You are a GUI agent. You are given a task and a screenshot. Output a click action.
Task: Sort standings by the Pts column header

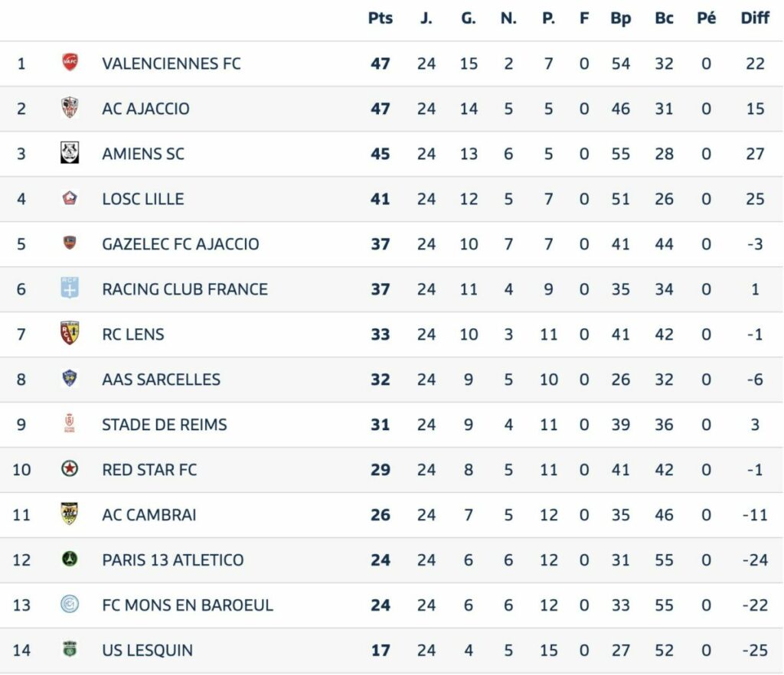(x=381, y=18)
